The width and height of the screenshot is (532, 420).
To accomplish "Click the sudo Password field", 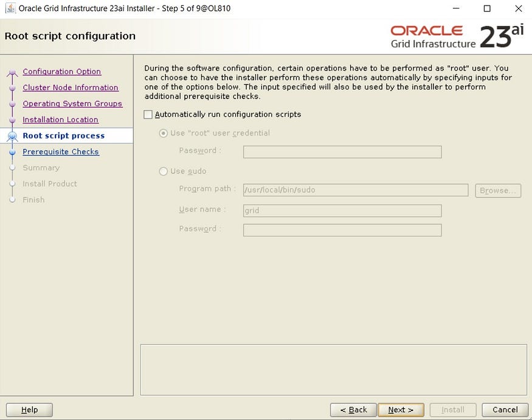I will [342, 230].
